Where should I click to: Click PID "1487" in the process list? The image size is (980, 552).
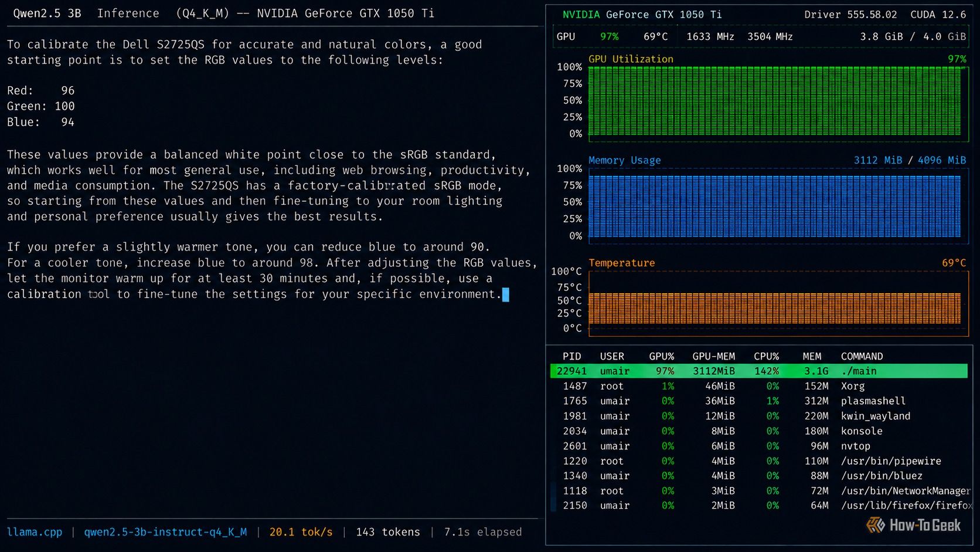(574, 386)
